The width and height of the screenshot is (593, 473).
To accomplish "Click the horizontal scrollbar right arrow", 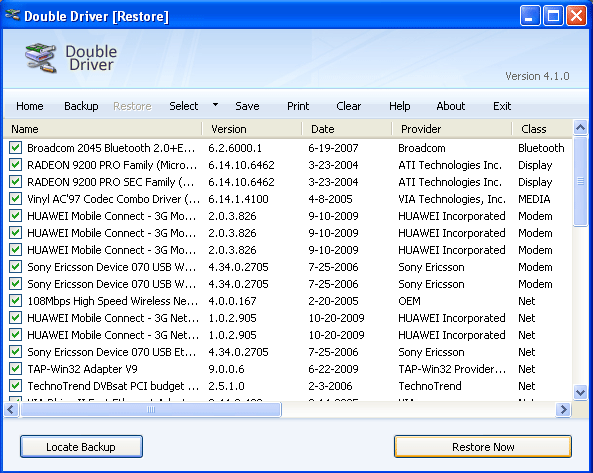I will pyautogui.click(x=564, y=409).
